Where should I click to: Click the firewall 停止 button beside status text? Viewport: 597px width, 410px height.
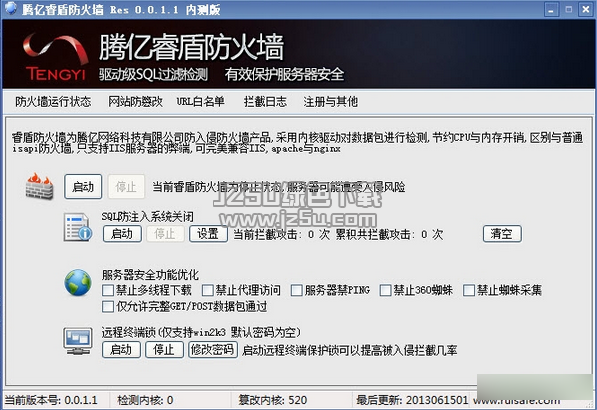pos(126,187)
